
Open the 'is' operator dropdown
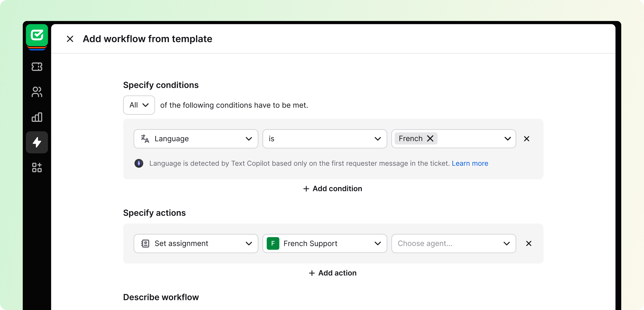click(324, 139)
